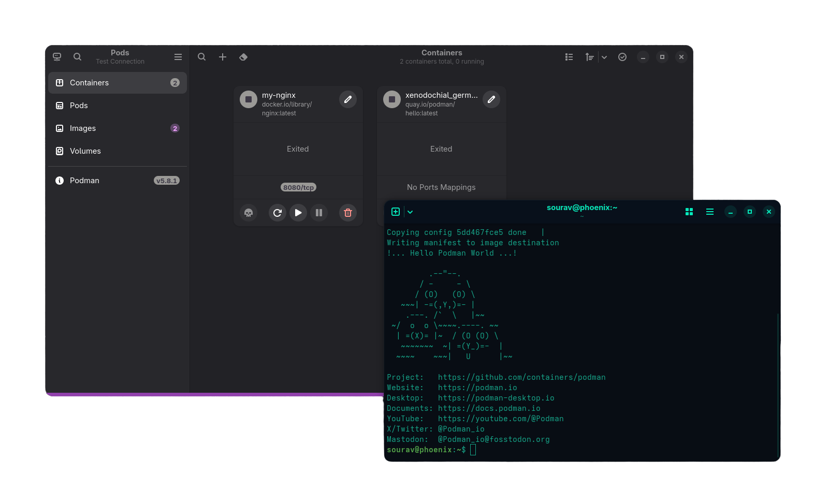Click the prune containers eraser icon

pos(243,57)
